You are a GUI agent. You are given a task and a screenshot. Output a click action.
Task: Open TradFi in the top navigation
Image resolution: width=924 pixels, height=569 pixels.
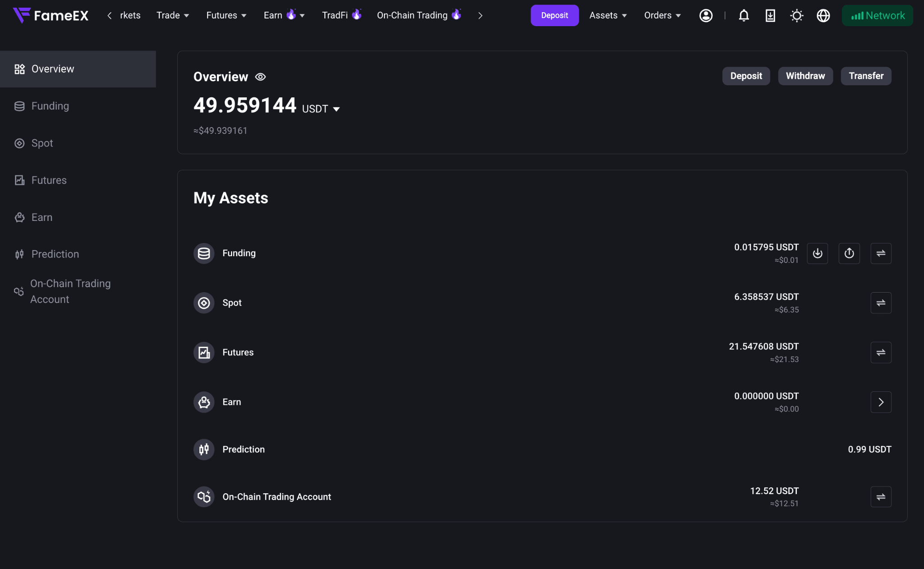tap(342, 15)
